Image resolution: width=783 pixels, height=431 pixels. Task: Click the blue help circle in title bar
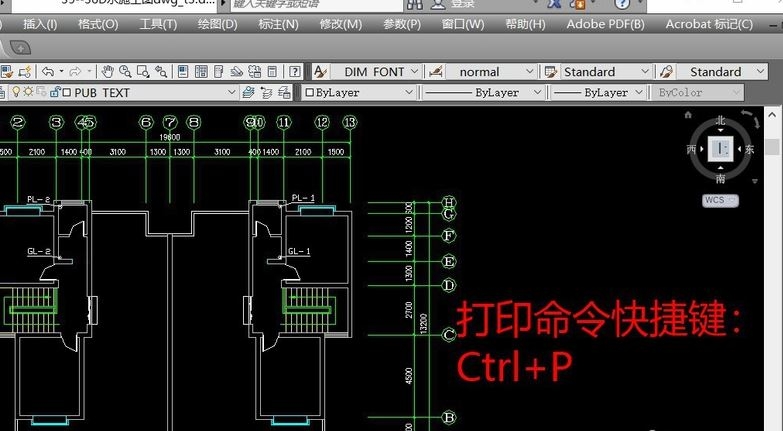tap(622, 4)
